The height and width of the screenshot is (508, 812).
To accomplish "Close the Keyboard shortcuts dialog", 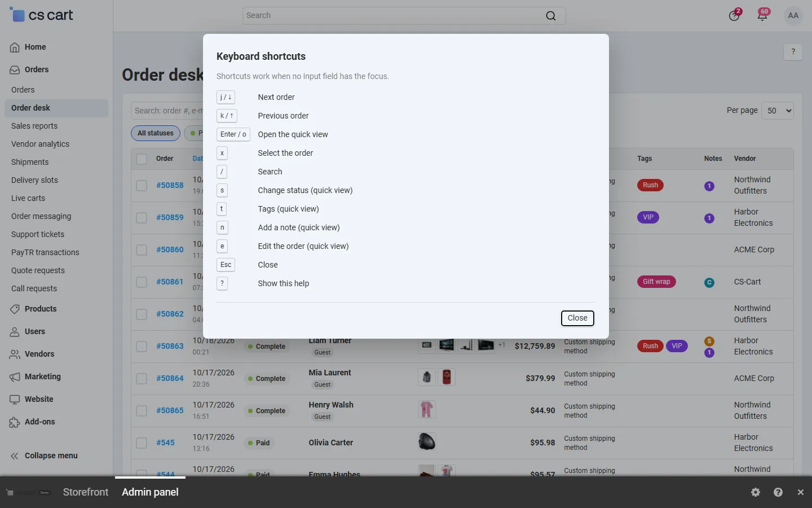I will [577, 318].
